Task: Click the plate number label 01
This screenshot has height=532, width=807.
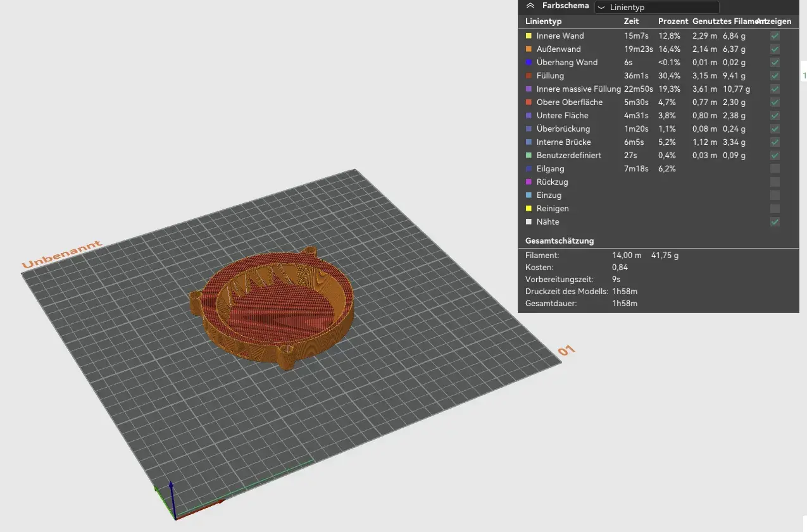Action: click(566, 351)
